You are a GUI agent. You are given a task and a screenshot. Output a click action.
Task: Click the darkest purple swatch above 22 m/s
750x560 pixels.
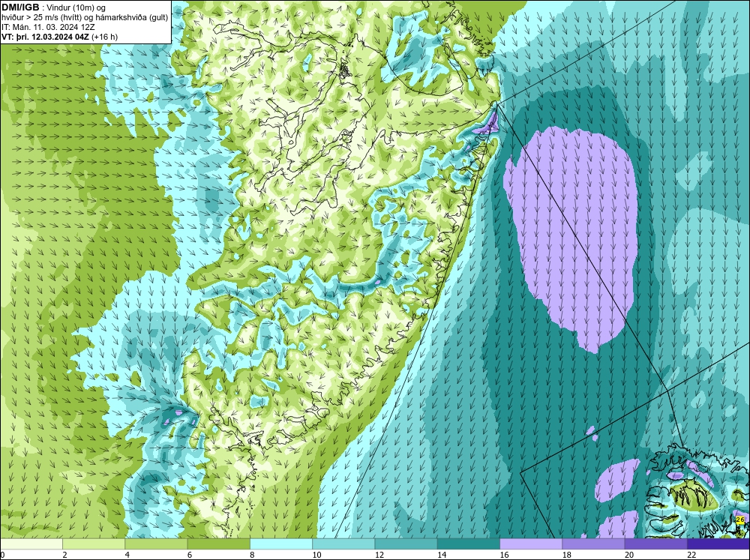(x=718, y=544)
